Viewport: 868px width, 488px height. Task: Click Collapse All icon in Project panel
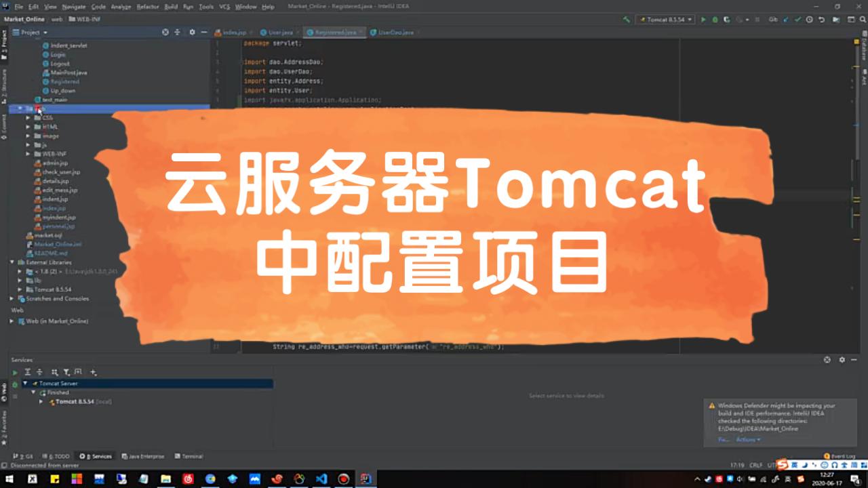178,32
